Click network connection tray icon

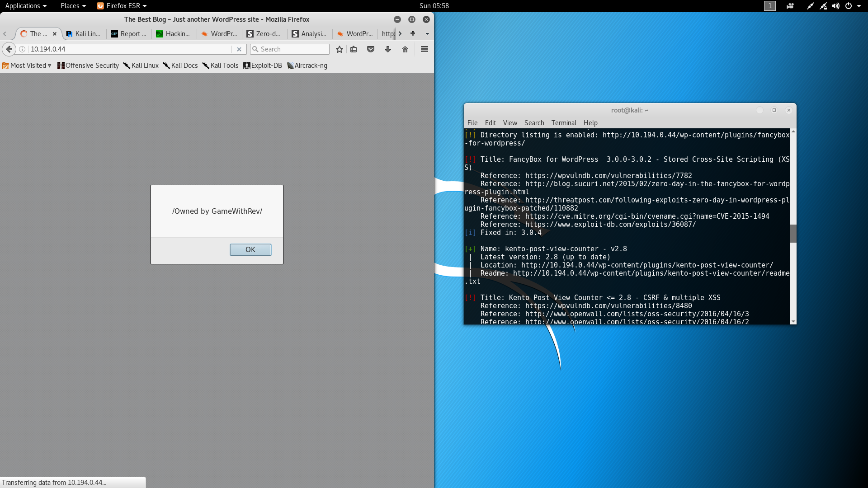pos(823,6)
